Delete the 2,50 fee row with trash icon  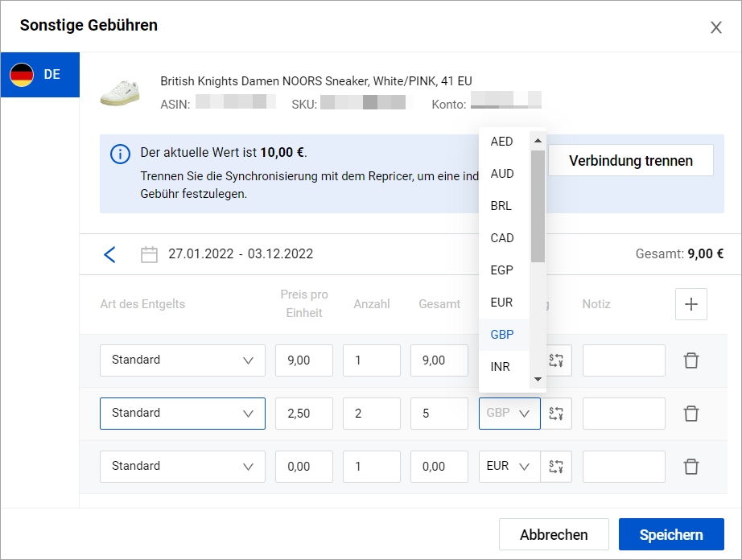click(690, 414)
